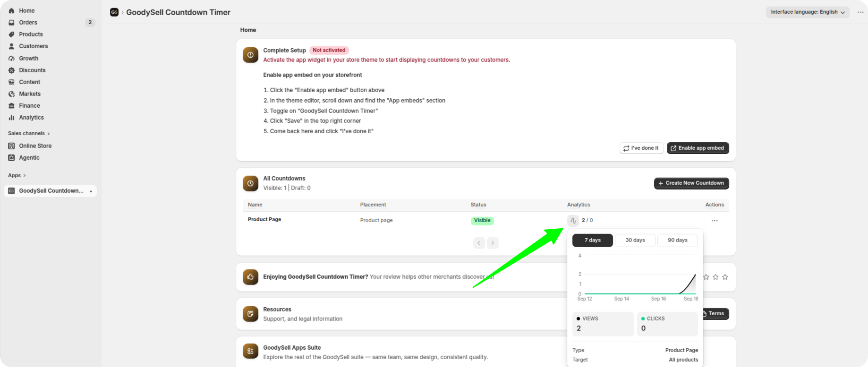868x371 pixels.
Task: Open the Product Page row actions menu
Action: pyautogui.click(x=715, y=221)
